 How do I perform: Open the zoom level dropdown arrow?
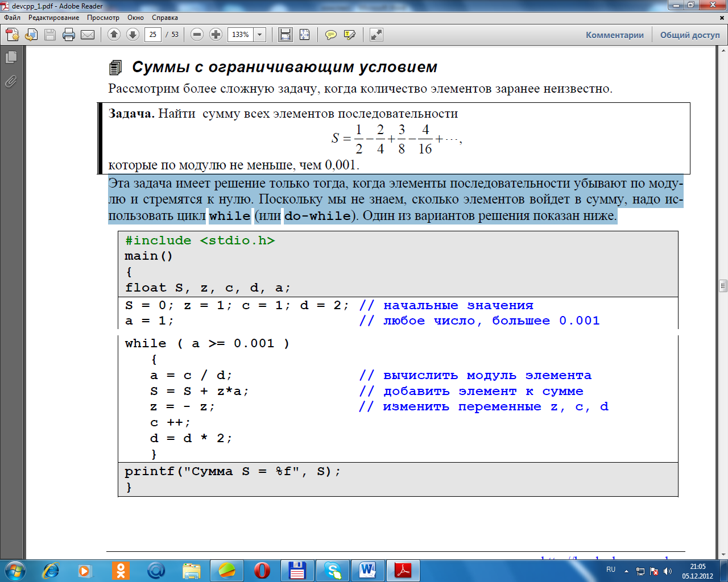click(x=260, y=35)
